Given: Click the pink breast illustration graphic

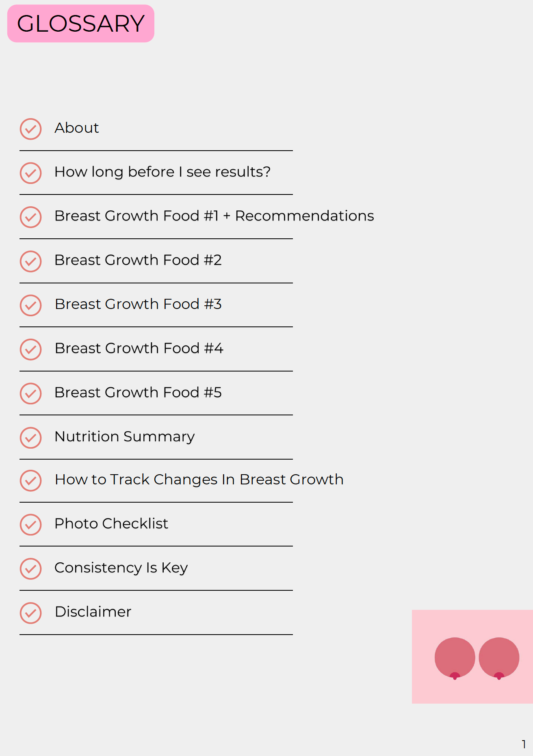Looking at the screenshot, I should 472,657.
